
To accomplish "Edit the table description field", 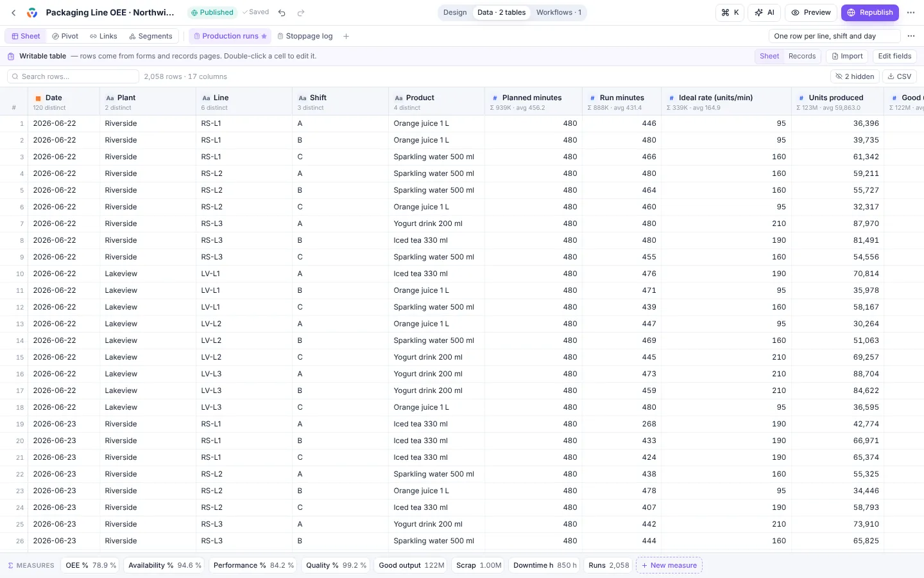I will (834, 36).
